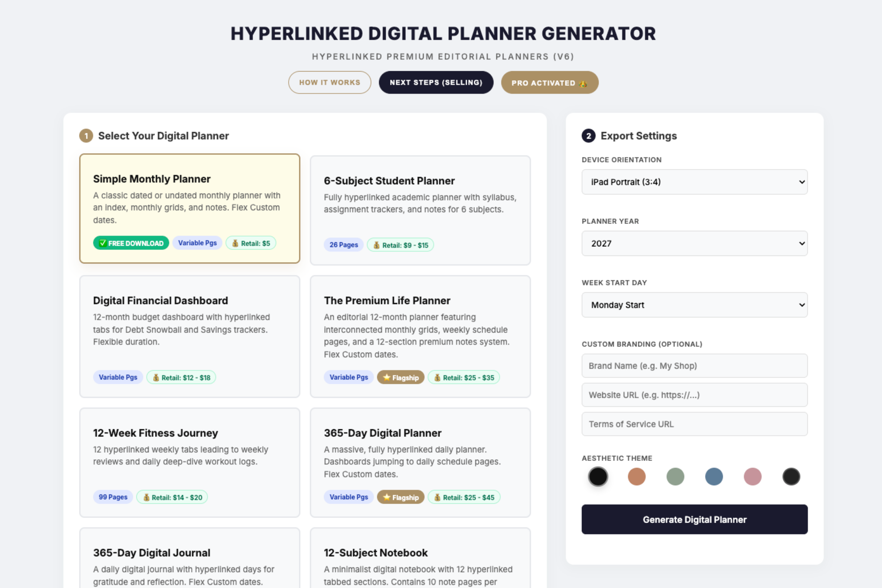Click Variable Pgs badge on Simple Monthly Planner
Screen dimensions: 882x588
coord(197,243)
